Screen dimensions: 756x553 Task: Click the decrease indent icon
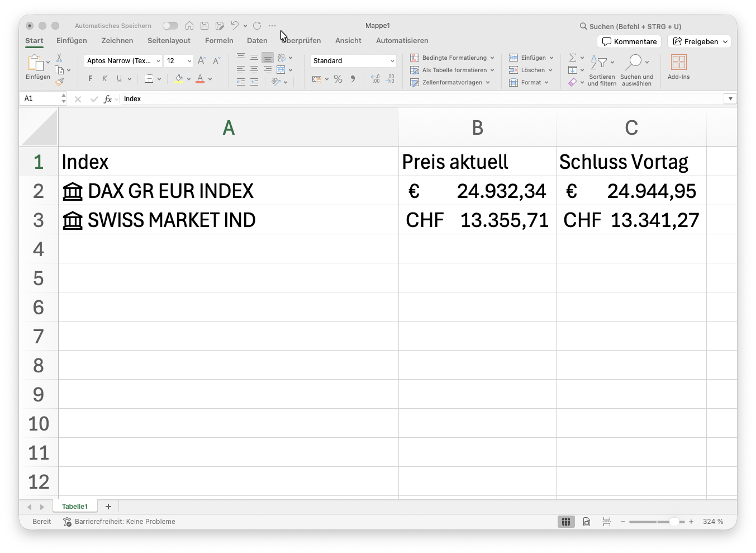pos(241,82)
